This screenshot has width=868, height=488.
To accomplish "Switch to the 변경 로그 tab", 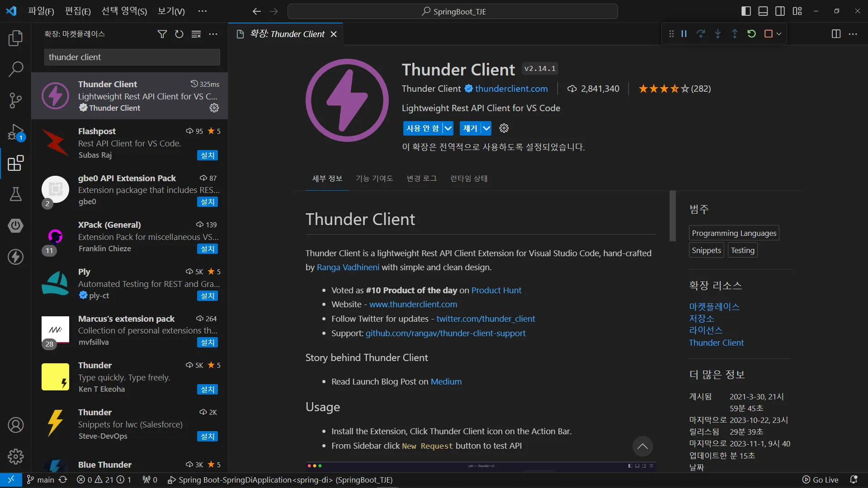I will (421, 178).
